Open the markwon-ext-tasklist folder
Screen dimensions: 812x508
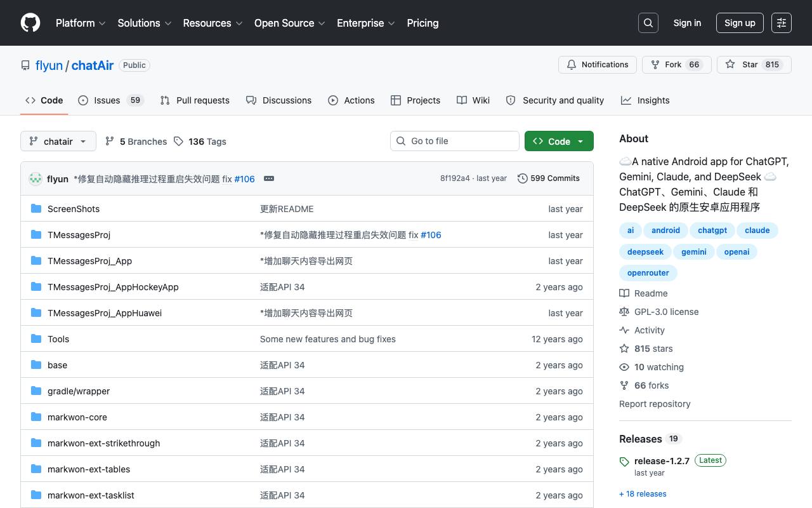91,495
